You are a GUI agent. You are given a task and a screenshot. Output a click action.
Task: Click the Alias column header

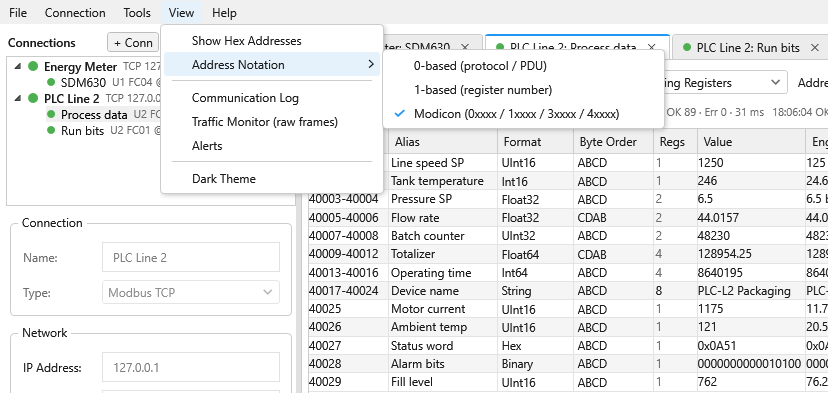443,142
